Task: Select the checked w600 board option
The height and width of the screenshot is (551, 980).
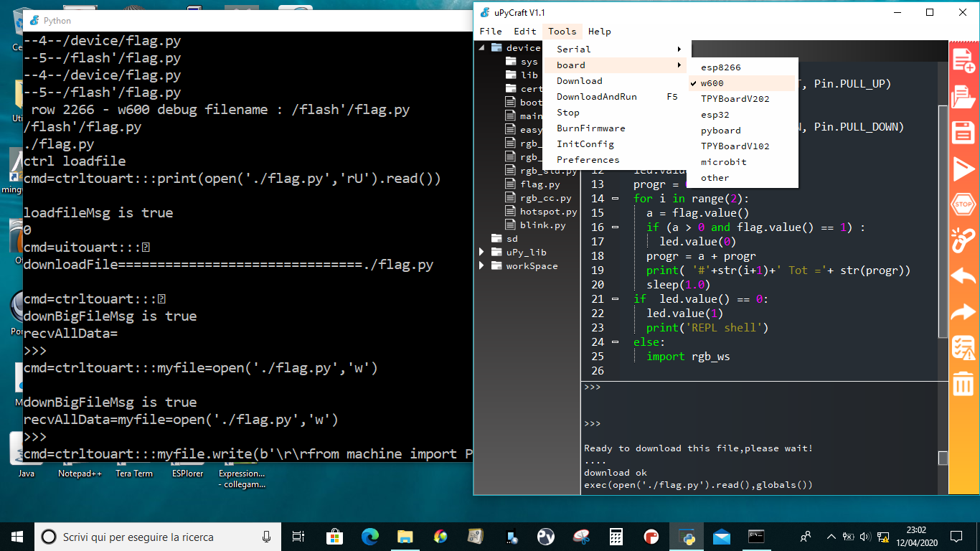Action: click(743, 83)
